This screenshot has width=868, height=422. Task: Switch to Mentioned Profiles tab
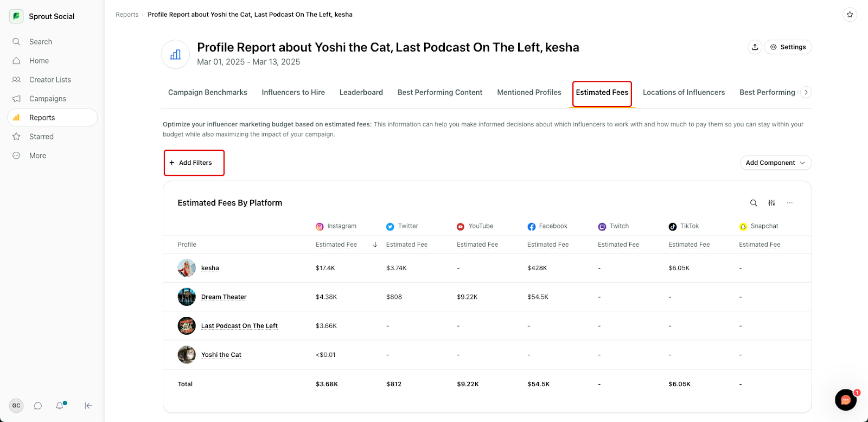coord(529,92)
